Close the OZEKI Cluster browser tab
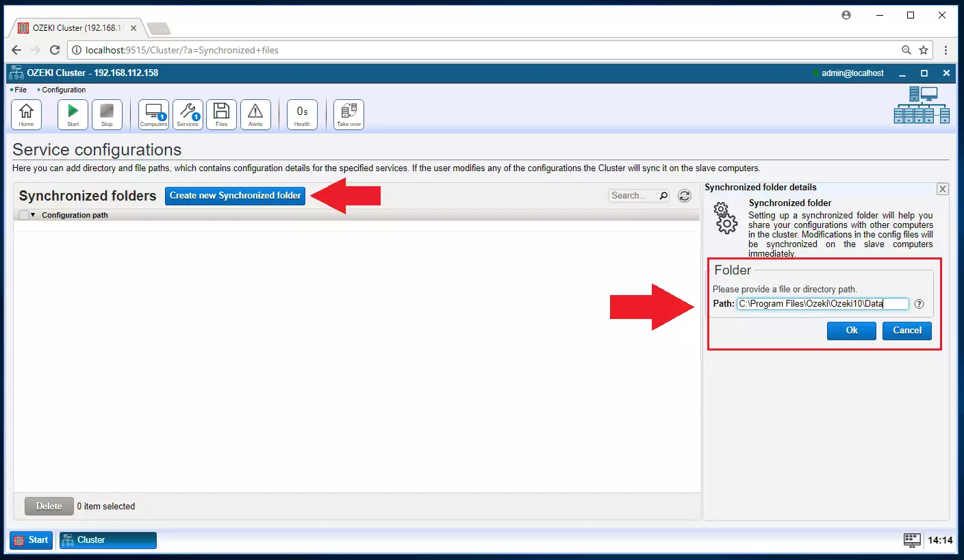This screenshot has width=964, height=560. pos(134,28)
